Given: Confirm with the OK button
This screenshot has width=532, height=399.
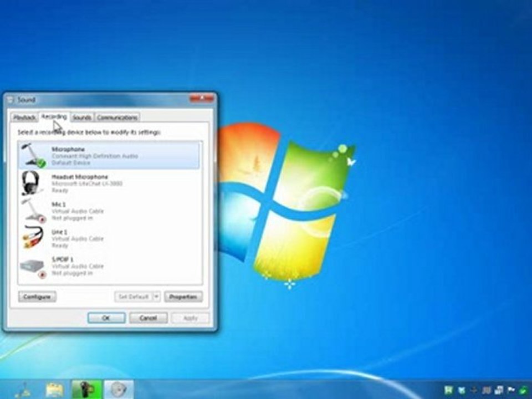Looking at the screenshot, I should (106, 318).
